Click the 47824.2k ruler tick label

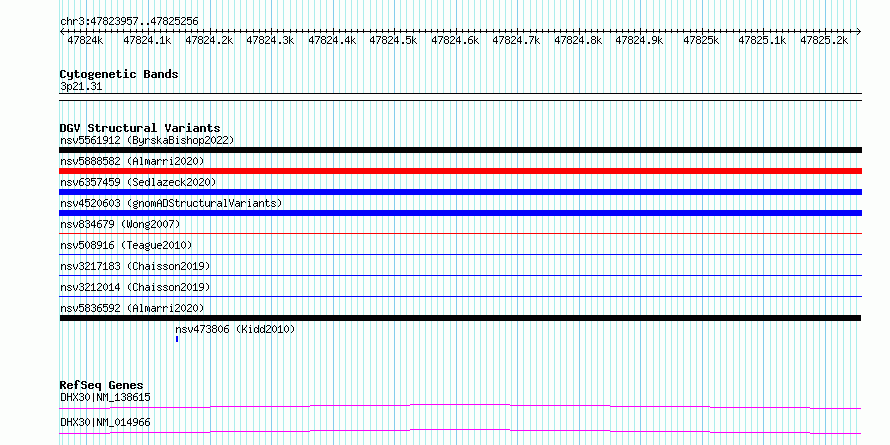(x=209, y=40)
